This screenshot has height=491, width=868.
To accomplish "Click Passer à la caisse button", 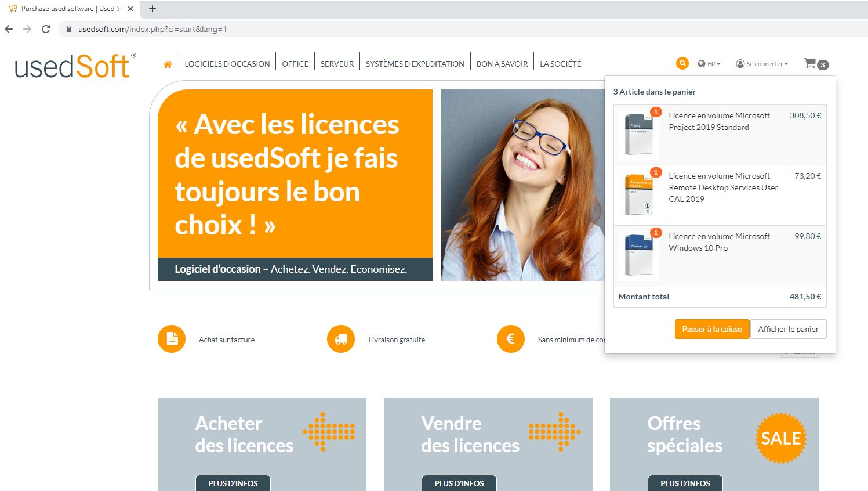I will pos(712,329).
